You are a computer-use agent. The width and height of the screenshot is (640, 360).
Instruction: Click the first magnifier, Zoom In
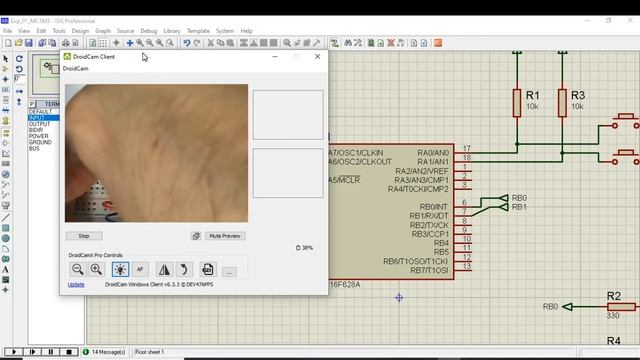[140, 43]
